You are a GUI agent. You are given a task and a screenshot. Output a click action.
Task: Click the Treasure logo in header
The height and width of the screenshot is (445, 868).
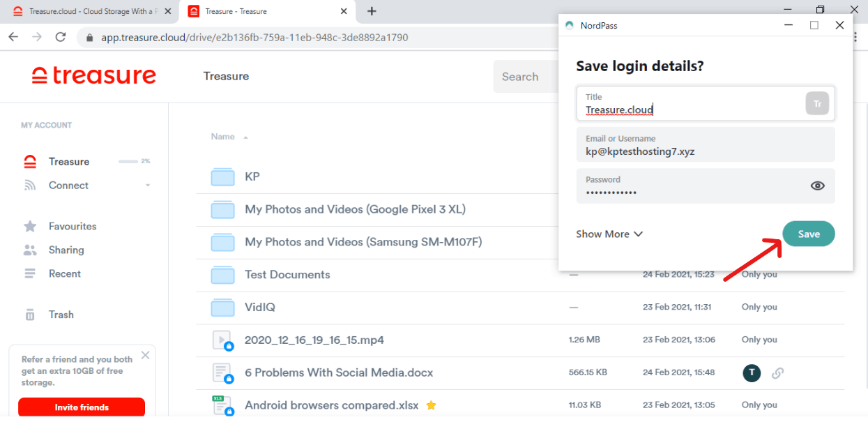tap(93, 76)
